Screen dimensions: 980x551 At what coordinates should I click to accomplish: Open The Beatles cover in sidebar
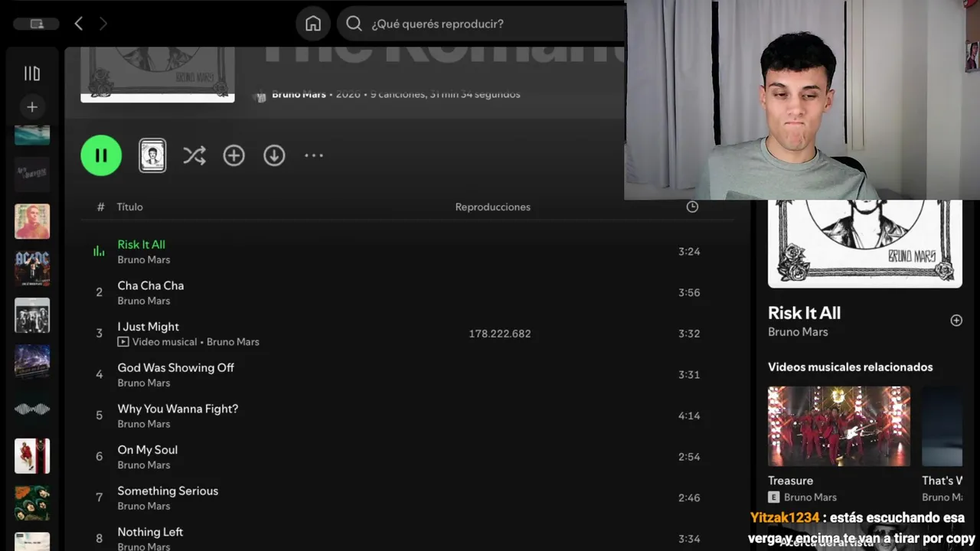point(32,503)
